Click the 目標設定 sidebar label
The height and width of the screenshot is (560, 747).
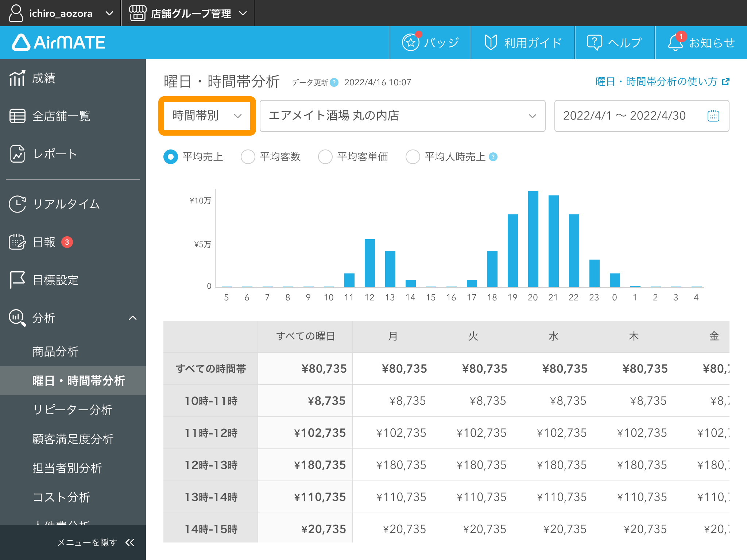click(55, 280)
